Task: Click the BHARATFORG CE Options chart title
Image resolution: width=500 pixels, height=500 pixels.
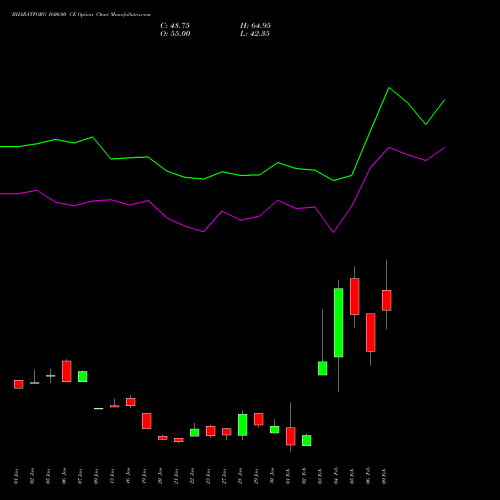Action: pos(81,15)
